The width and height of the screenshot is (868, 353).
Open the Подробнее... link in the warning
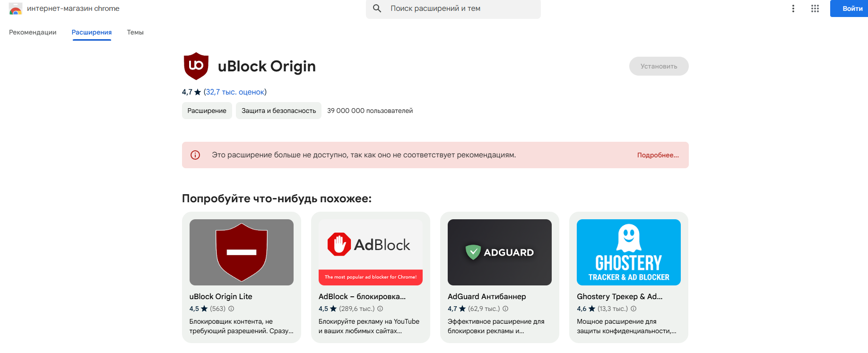coord(658,155)
